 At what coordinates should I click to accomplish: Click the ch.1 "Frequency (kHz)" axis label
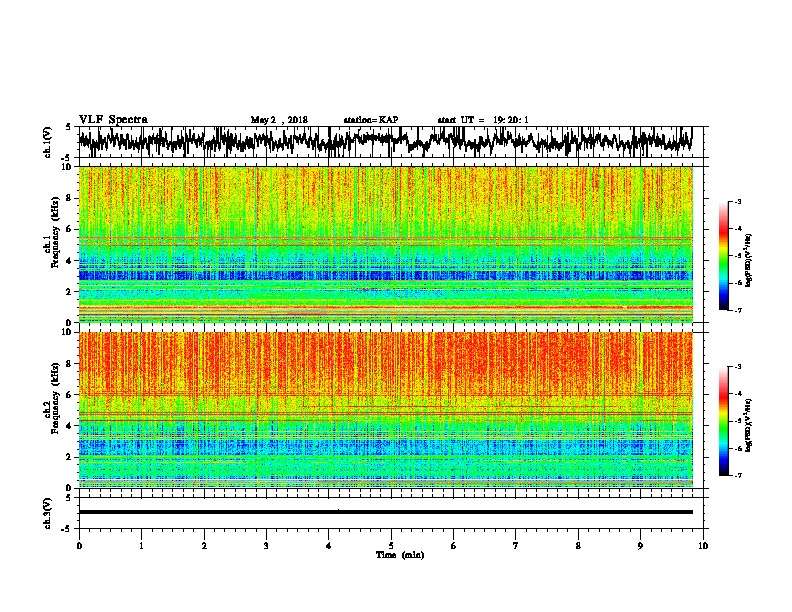[55, 233]
